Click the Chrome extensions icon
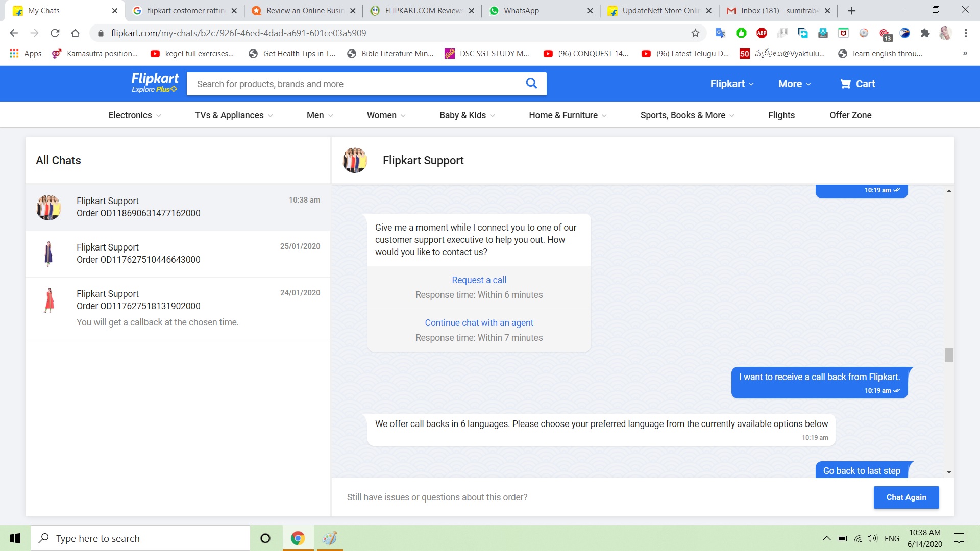 [925, 33]
